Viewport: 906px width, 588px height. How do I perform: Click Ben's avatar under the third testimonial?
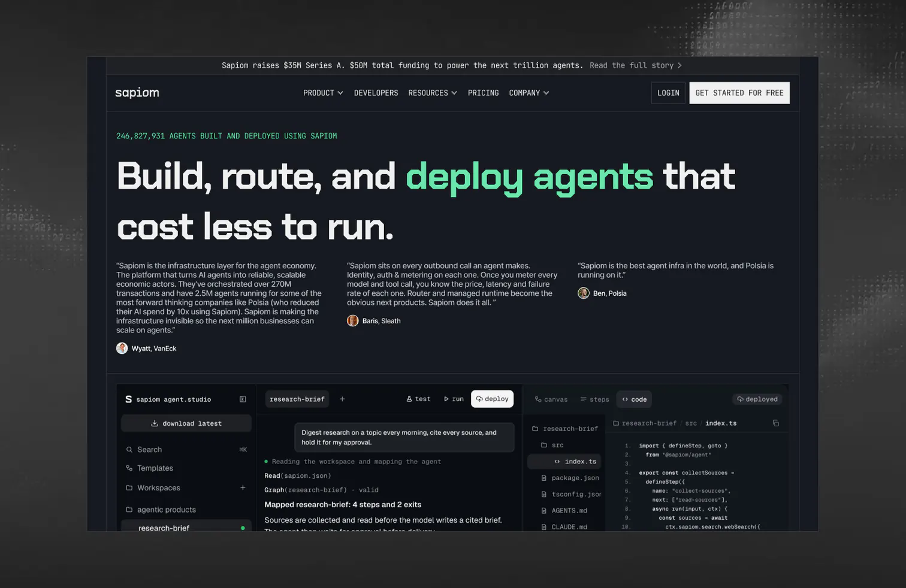pos(584,293)
